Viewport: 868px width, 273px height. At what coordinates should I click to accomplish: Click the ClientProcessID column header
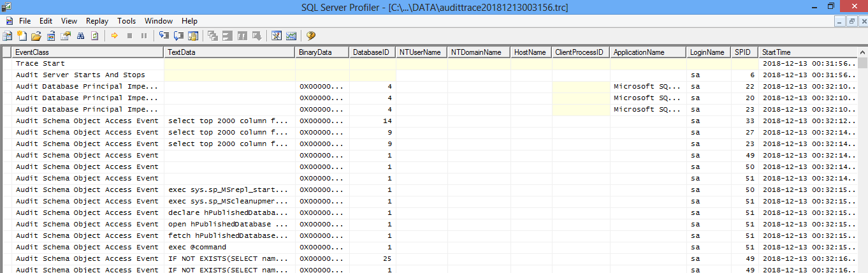click(581, 52)
